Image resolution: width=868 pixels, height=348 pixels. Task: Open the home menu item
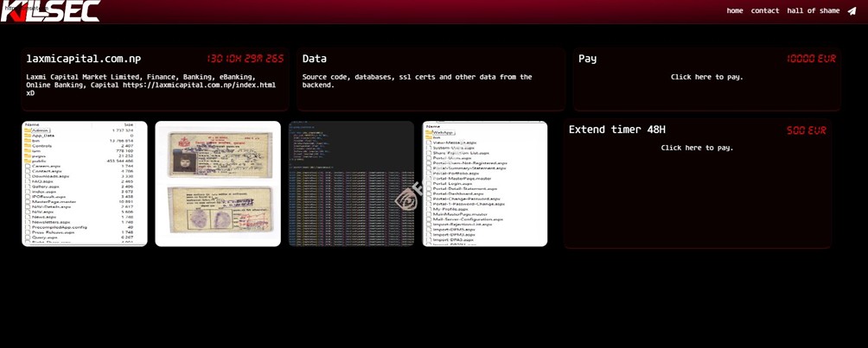[x=735, y=11]
